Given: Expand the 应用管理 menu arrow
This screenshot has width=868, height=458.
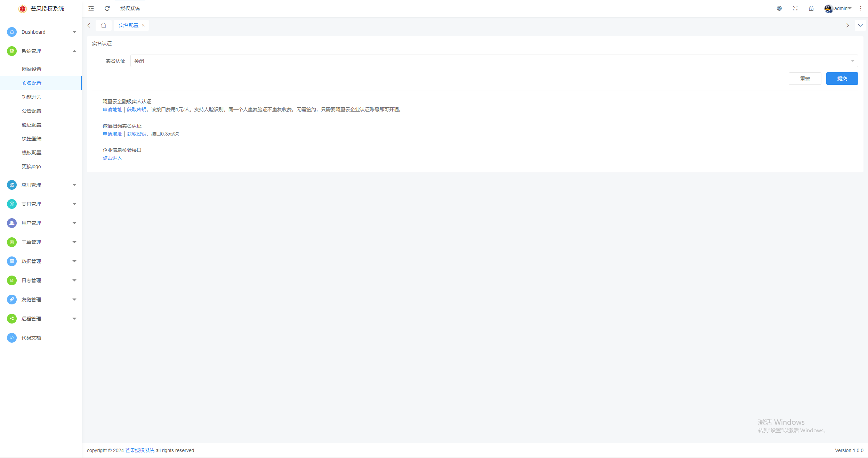Looking at the screenshot, I should pos(74,185).
